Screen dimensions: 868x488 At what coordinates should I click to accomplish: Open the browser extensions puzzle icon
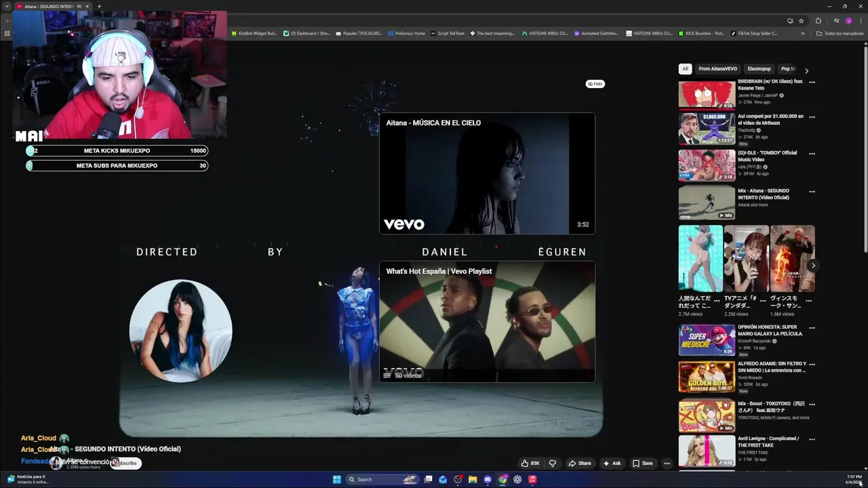coord(818,21)
